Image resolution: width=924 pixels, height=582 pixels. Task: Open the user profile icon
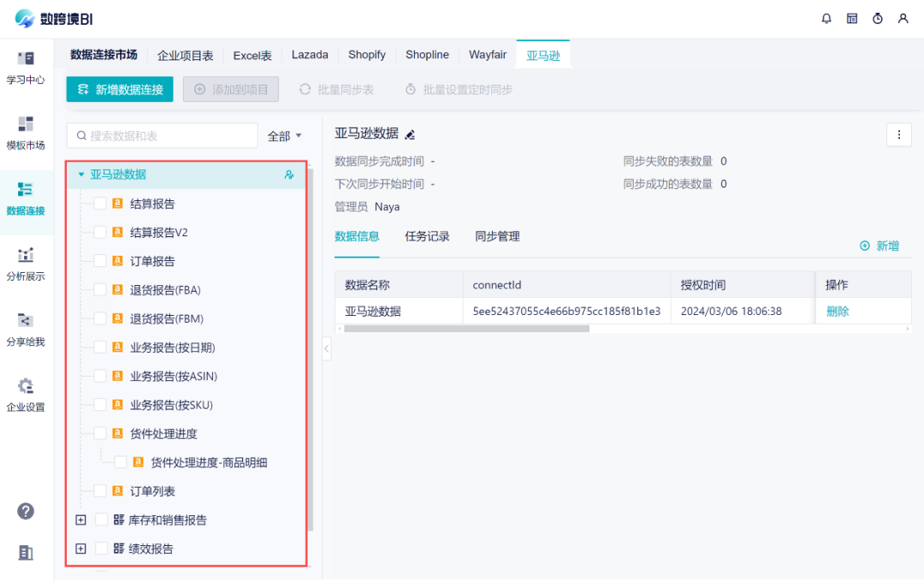[903, 18]
